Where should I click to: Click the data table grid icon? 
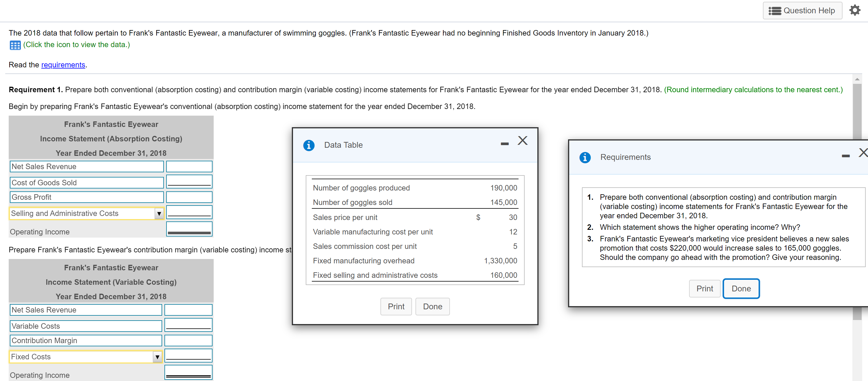coord(15,45)
